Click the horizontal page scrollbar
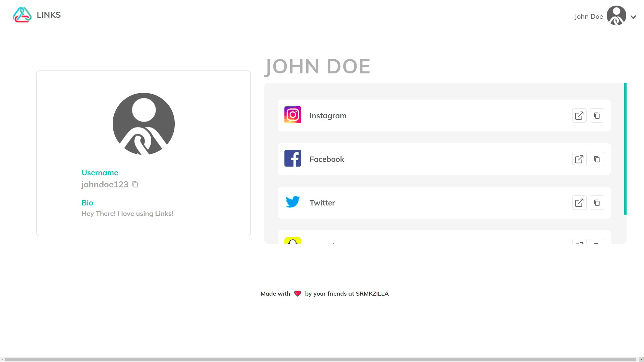This screenshot has height=362, width=644. tap(320, 359)
